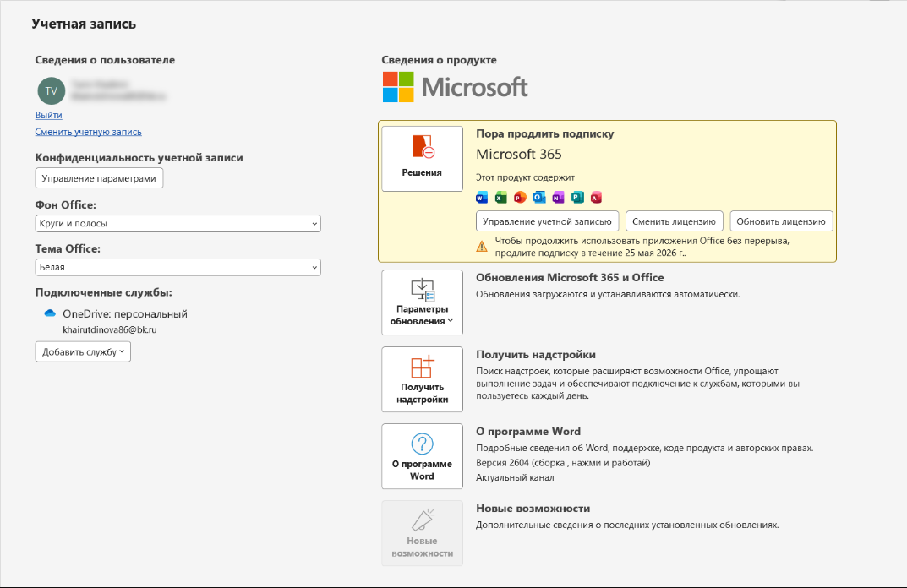Click the Новые возможности megaphone tile
Viewport: 907px width, 588px height.
tap(423, 533)
